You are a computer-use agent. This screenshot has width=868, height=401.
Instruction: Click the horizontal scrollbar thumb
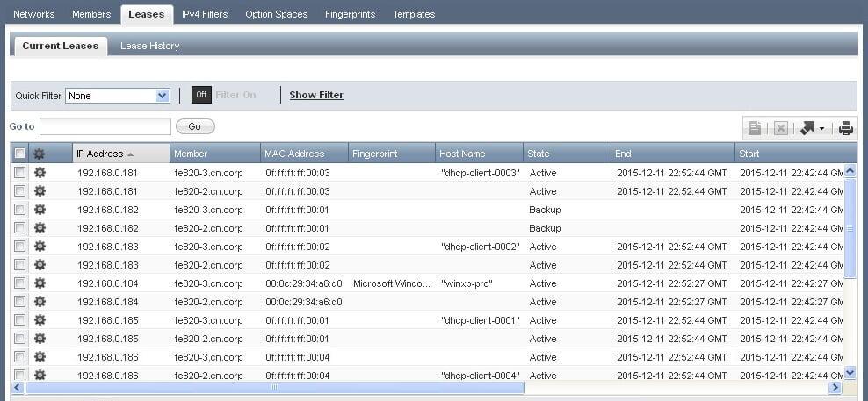(275, 387)
